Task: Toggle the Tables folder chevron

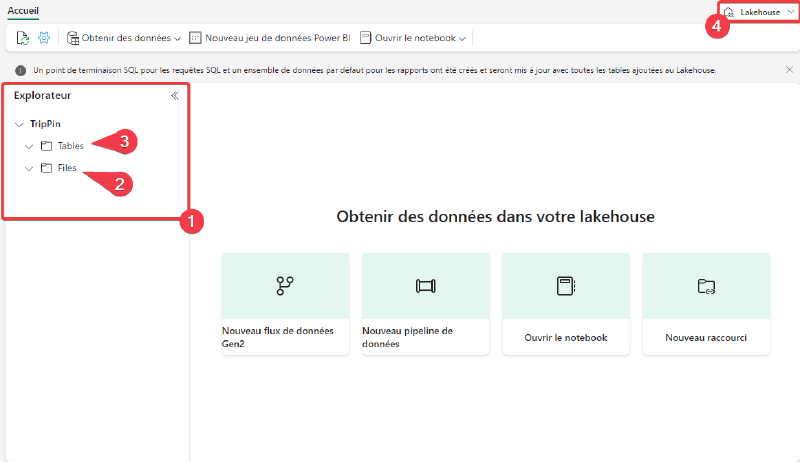Action: pyautogui.click(x=29, y=146)
